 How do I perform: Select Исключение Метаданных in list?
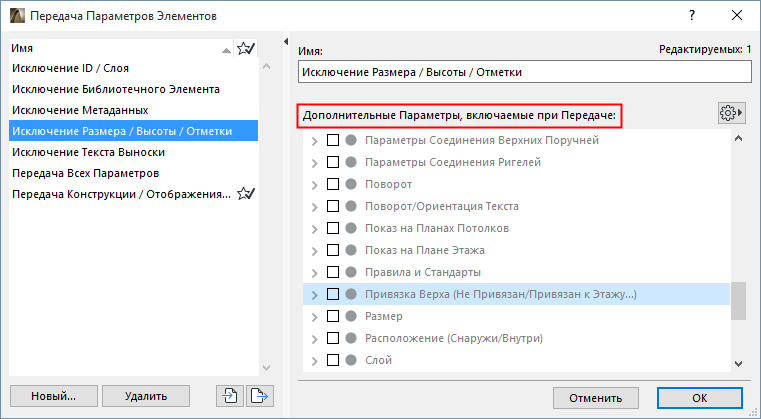(x=81, y=110)
